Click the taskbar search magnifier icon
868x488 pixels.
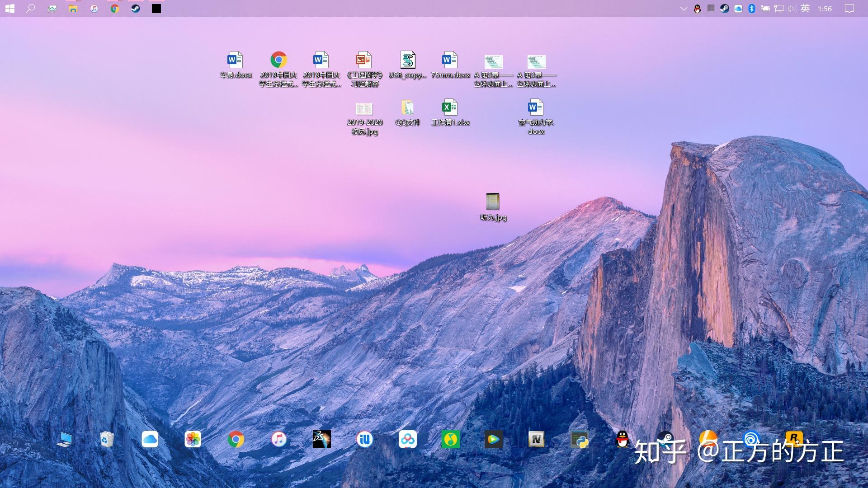click(30, 9)
